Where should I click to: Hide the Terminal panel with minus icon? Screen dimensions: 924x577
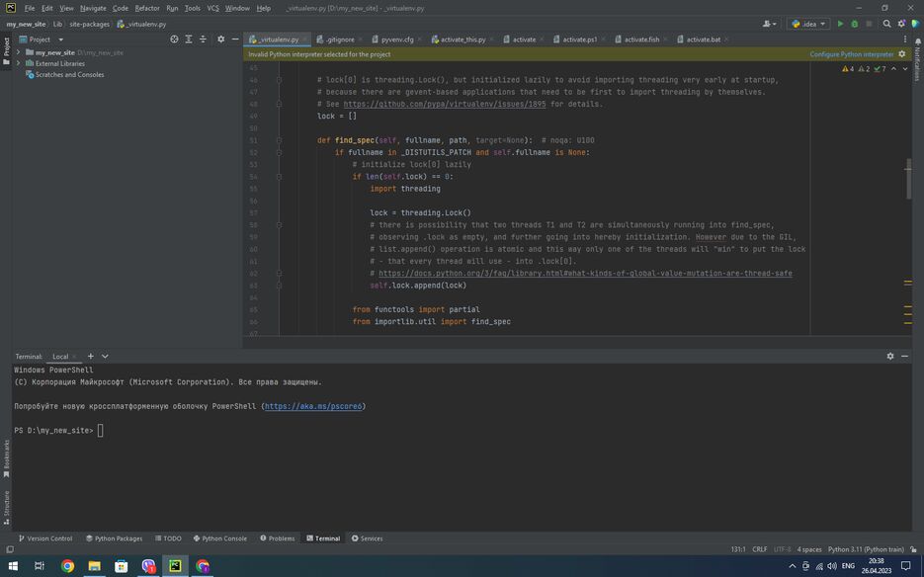click(904, 356)
